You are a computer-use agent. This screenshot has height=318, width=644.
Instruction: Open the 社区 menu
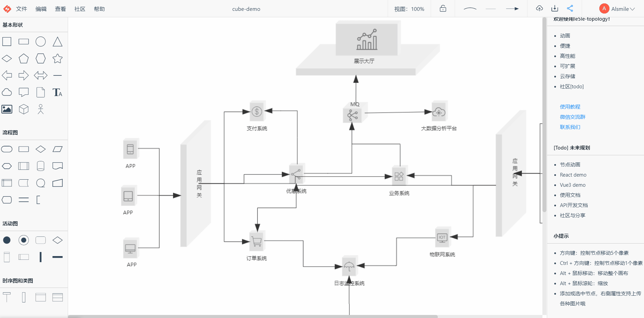pyautogui.click(x=80, y=9)
